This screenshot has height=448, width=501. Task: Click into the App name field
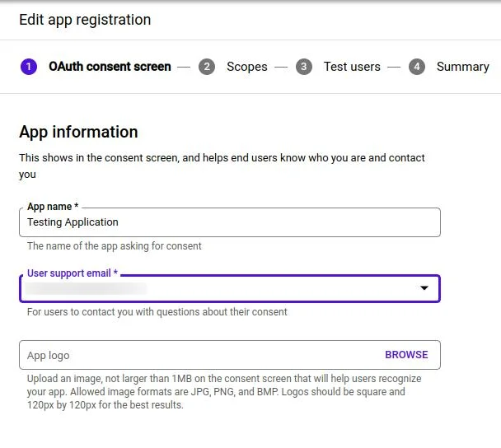click(x=230, y=222)
